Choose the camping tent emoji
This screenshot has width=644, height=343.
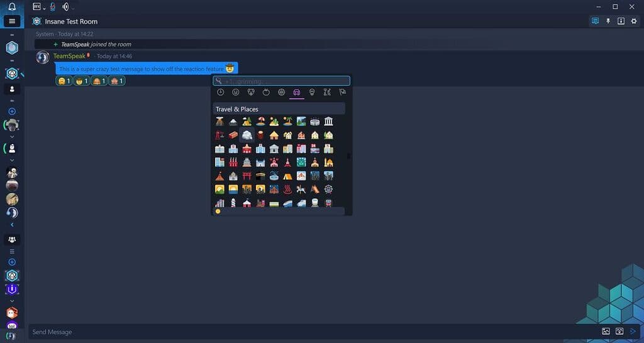click(x=287, y=176)
